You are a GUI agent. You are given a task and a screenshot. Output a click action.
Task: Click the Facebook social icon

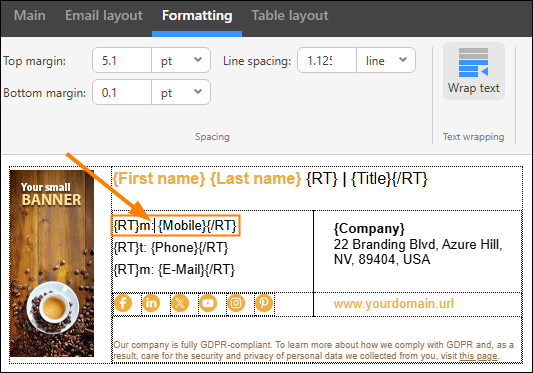click(123, 303)
